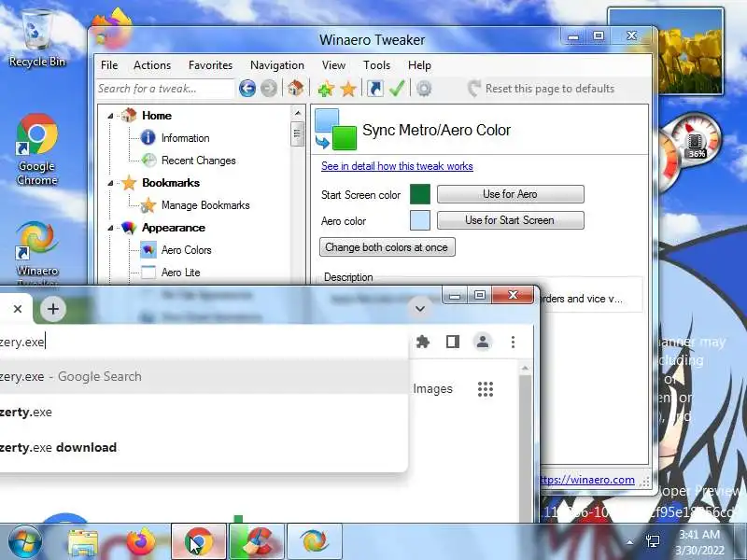The width and height of the screenshot is (747, 560).
Task: Open bookmarks with orange star toolbar icon
Action: tap(348, 89)
